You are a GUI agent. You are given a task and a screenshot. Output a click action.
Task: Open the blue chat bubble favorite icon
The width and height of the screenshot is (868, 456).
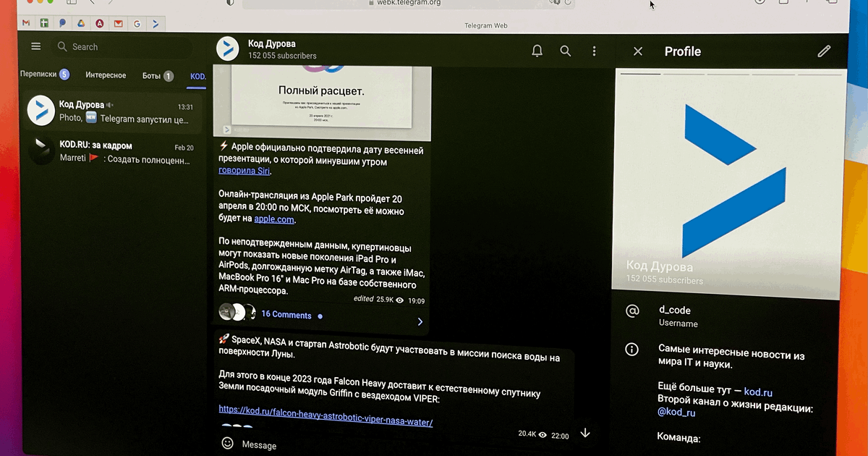pyautogui.click(x=63, y=23)
